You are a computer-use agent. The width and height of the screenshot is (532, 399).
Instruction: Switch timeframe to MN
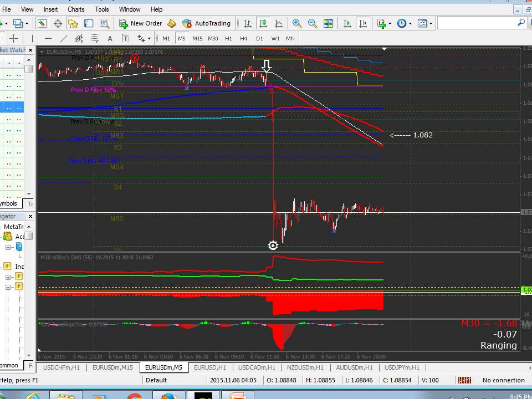coord(290,38)
